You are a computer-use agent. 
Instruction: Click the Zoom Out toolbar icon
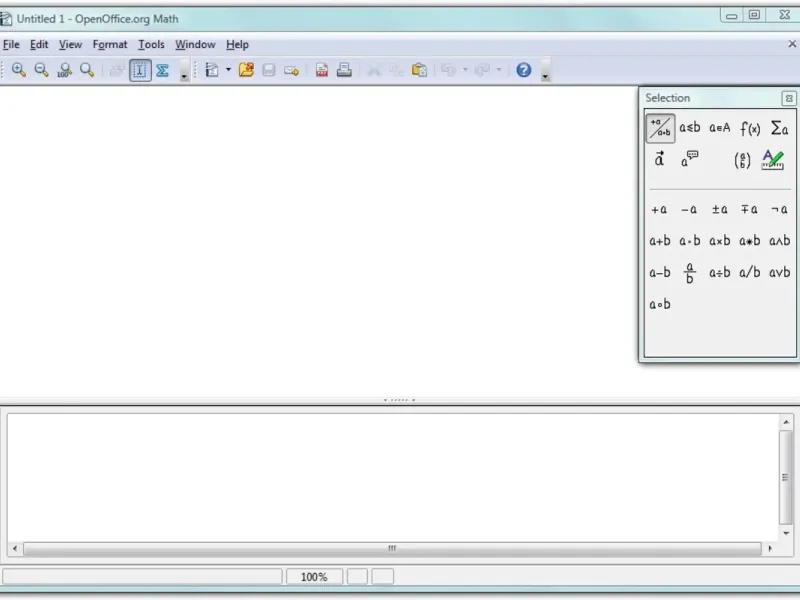pos(41,70)
